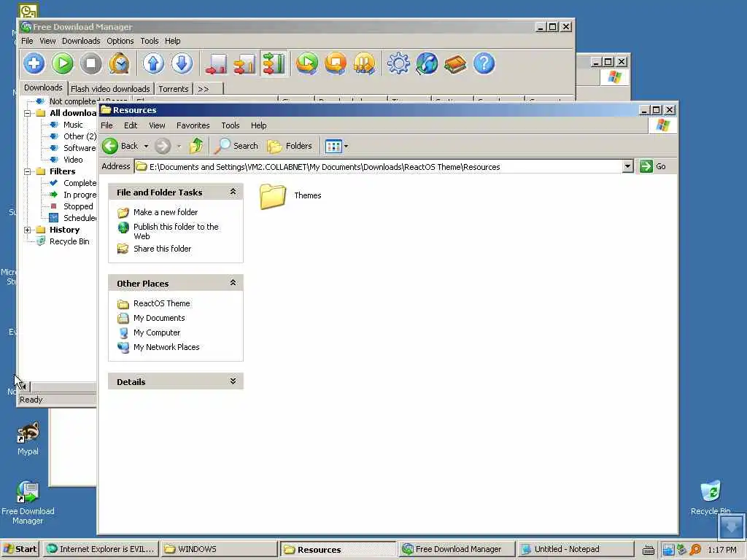This screenshot has height=560, width=747.
Task: Open the download scheduler clock icon
Action: click(x=120, y=63)
